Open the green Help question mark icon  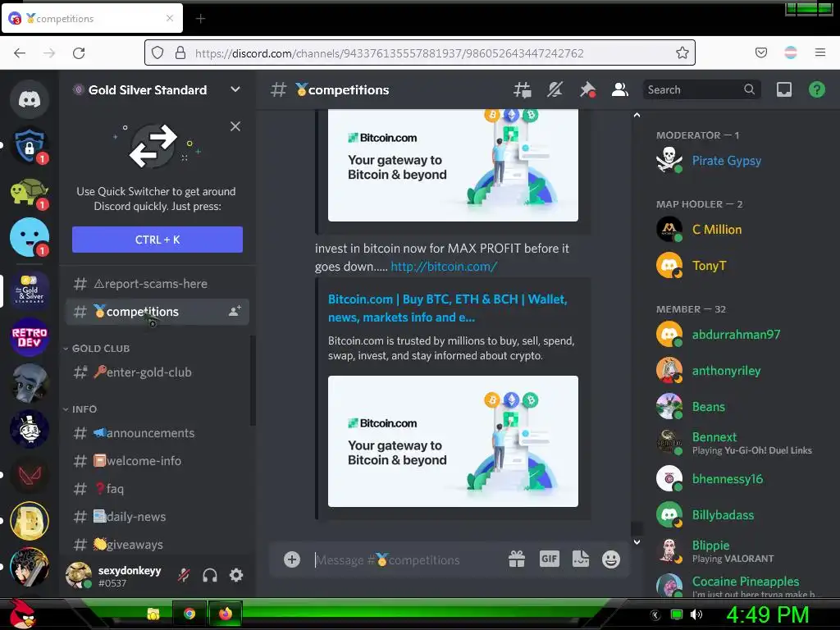coord(816,89)
